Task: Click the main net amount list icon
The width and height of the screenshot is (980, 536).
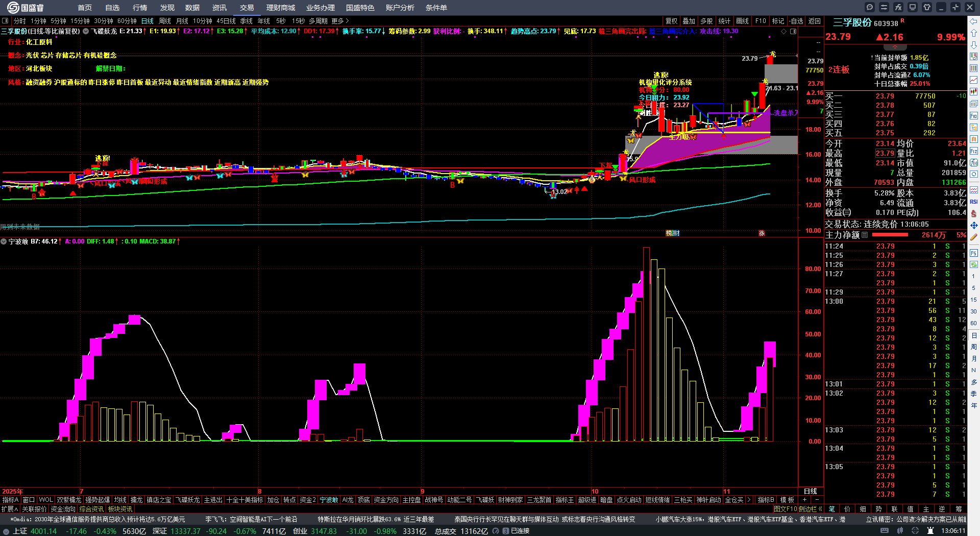Action: coord(865,235)
